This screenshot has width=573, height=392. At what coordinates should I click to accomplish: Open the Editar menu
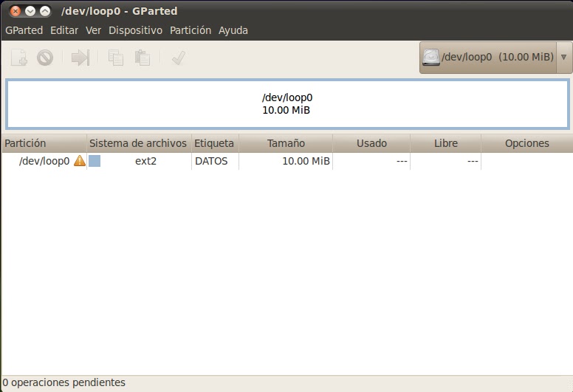pos(64,30)
